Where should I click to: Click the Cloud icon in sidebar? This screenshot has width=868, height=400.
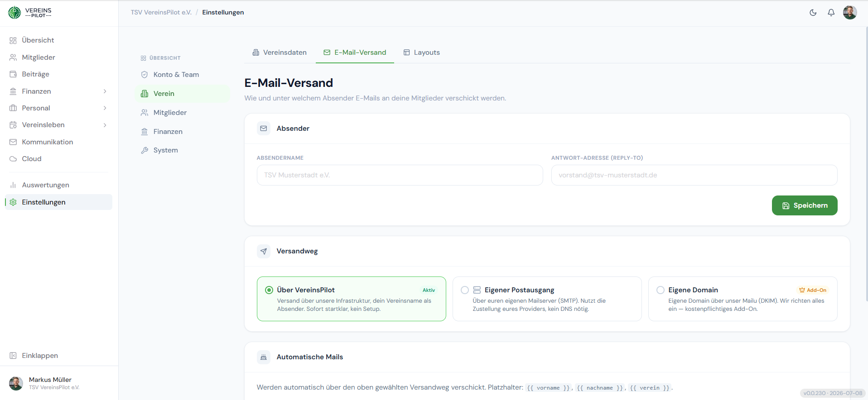point(13,159)
